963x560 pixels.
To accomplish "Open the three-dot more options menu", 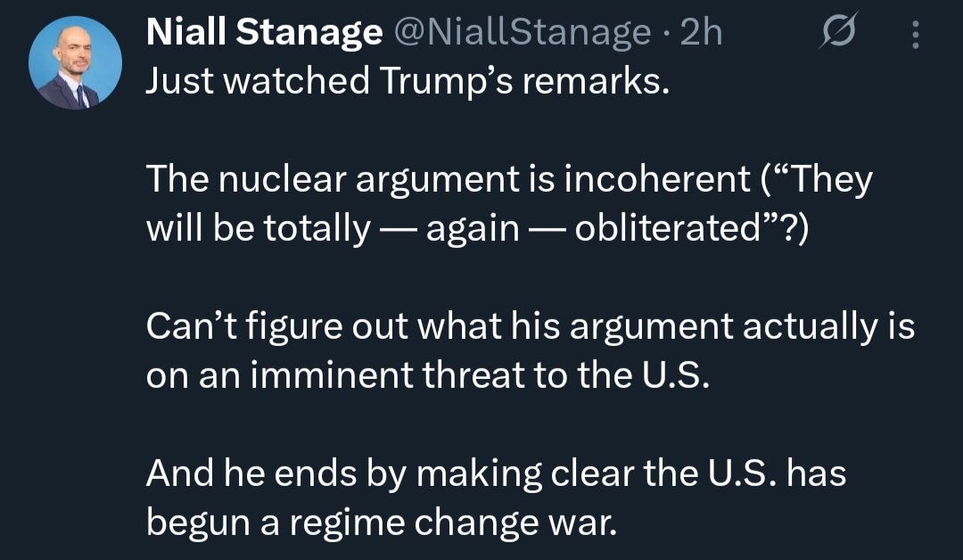I will coord(914,34).
